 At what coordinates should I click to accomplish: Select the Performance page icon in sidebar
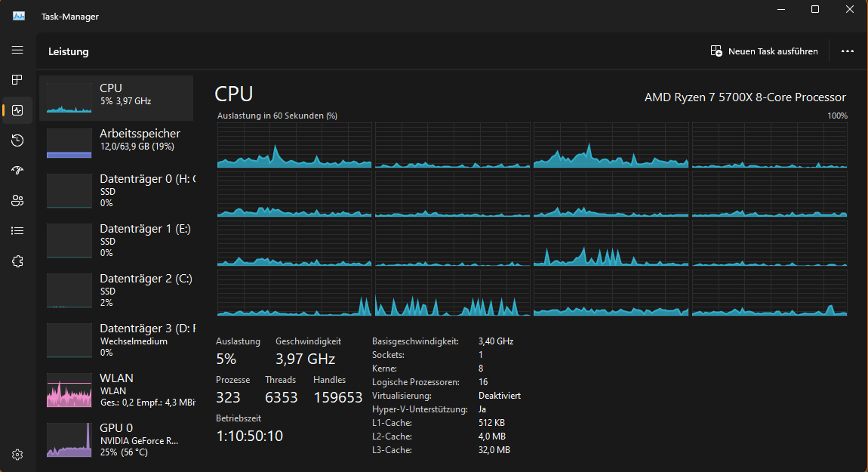pos(17,110)
